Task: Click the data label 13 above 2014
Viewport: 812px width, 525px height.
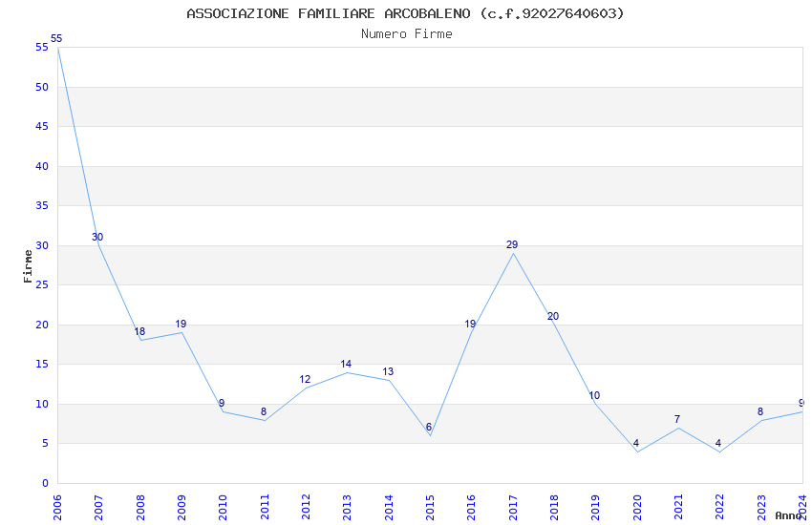Action: point(388,371)
